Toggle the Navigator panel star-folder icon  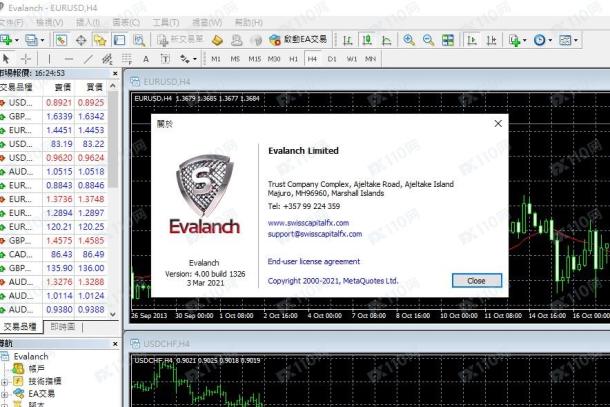[100, 40]
